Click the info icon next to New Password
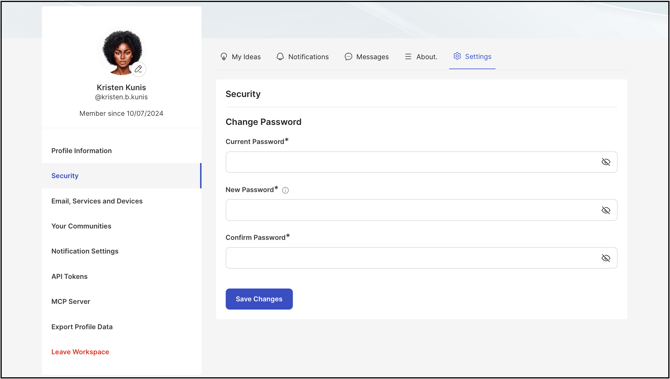Image resolution: width=670 pixels, height=379 pixels. pyautogui.click(x=285, y=191)
